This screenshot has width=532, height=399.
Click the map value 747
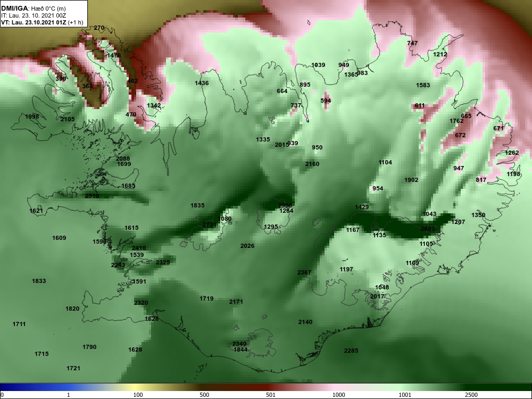412,43
